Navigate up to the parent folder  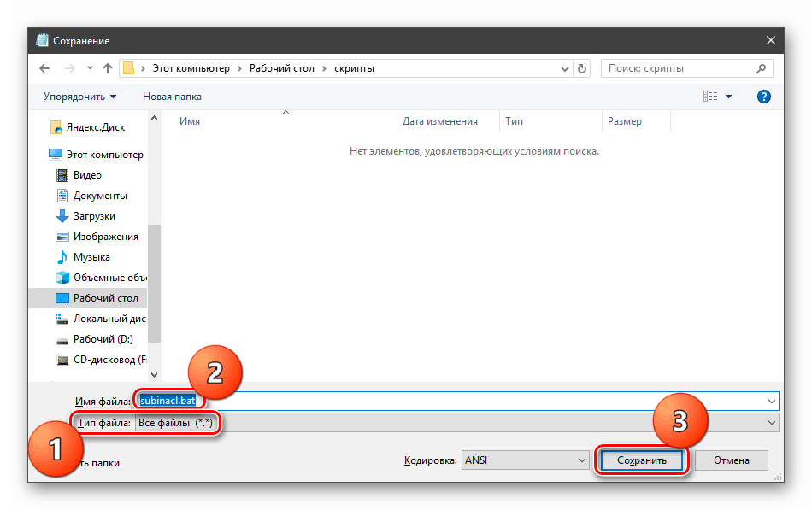(106, 67)
